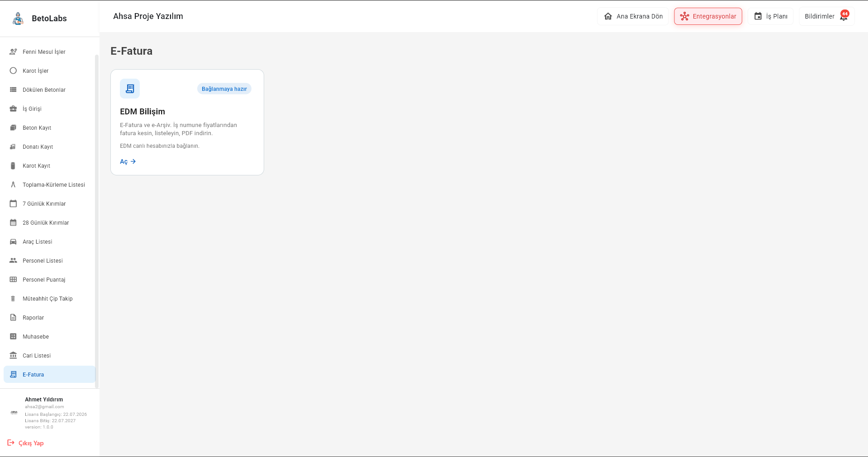Click the Bağlanmaya hazır status badge
This screenshot has height=457, width=868.
coord(224,89)
